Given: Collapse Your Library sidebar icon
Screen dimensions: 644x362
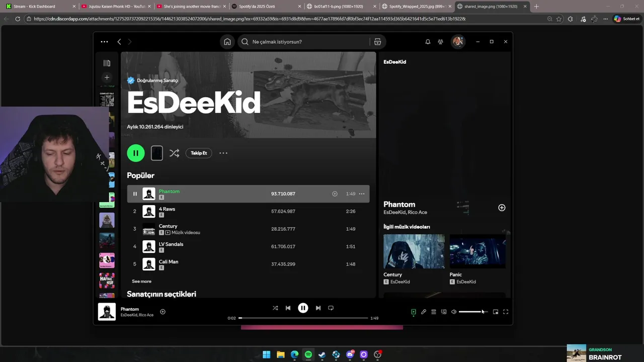Looking at the screenshot, I should 107,63.
